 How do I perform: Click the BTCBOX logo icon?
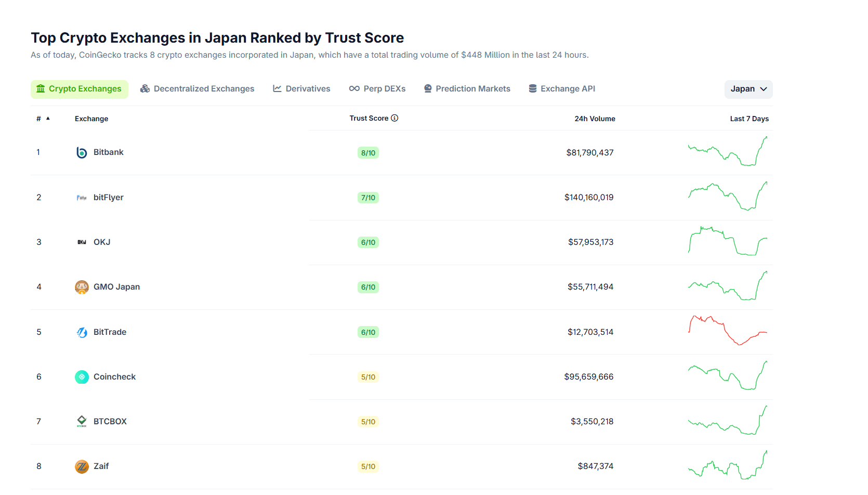point(82,422)
